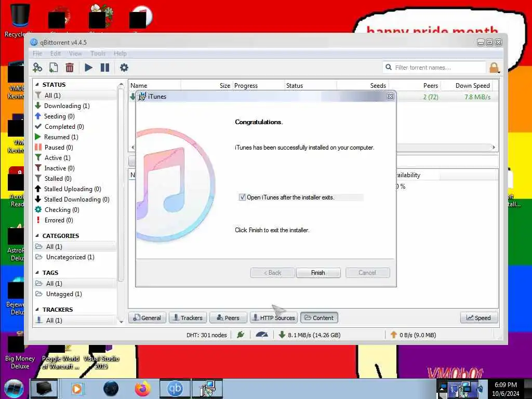Open the media player taskbar icon
The height and width of the screenshot is (399, 532).
77,389
